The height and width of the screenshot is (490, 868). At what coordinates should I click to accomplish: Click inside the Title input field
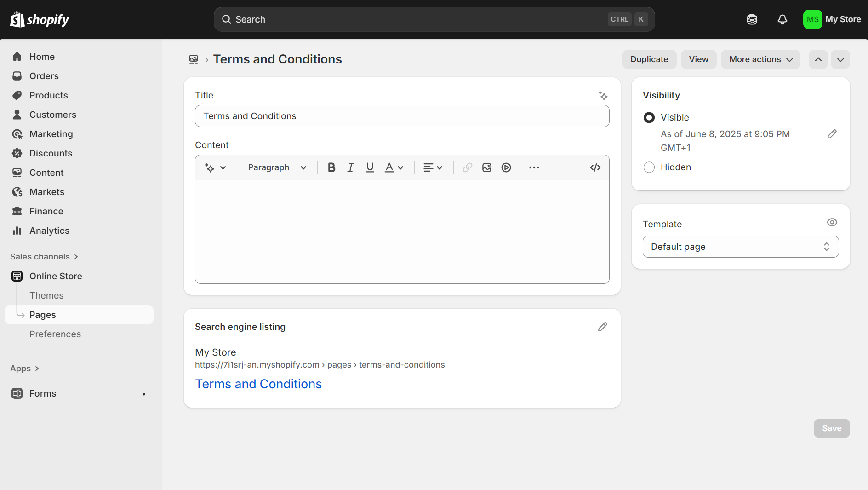[402, 116]
